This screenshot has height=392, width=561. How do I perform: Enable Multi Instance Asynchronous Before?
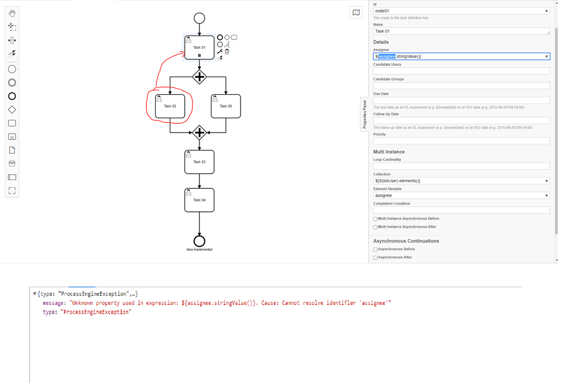click(375, 218)
